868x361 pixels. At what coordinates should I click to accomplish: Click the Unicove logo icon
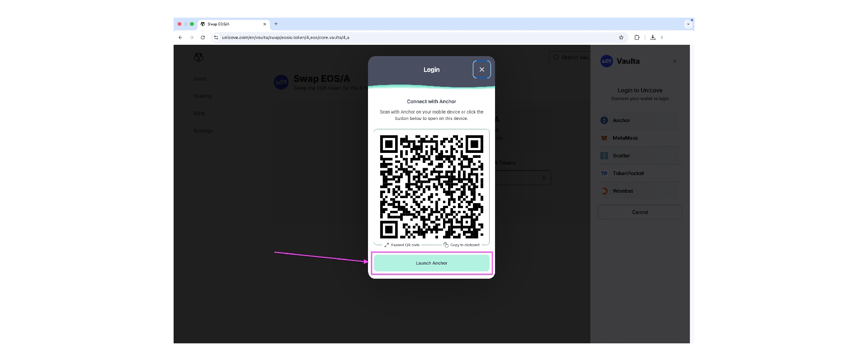coord(198,57)
